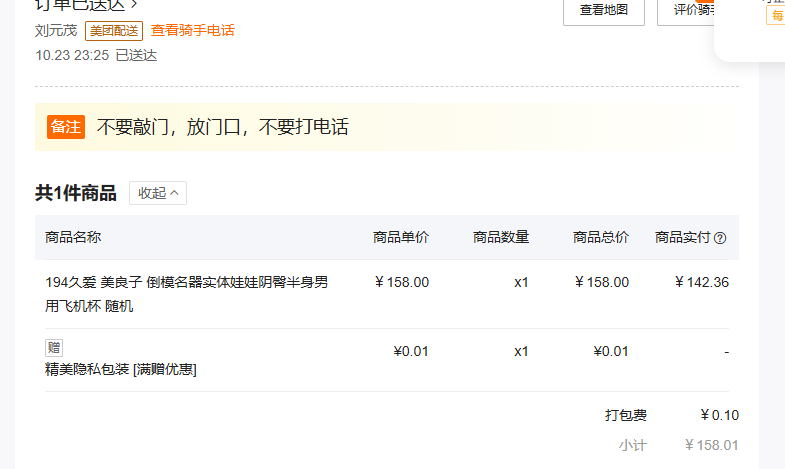The image size is (785, 469).
Task: Click the 商品单价 column header
Action: [401, 237]
